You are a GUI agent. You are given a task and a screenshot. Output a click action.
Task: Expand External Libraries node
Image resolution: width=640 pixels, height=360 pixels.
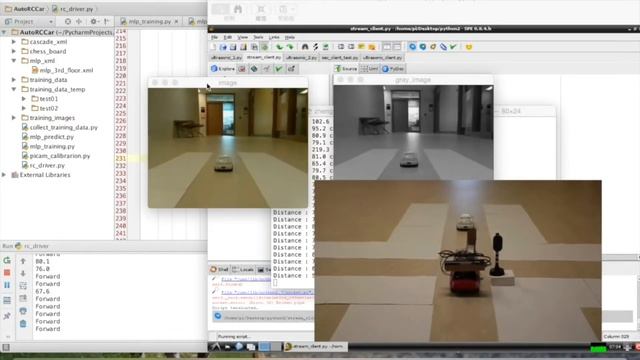click(4, 175)
